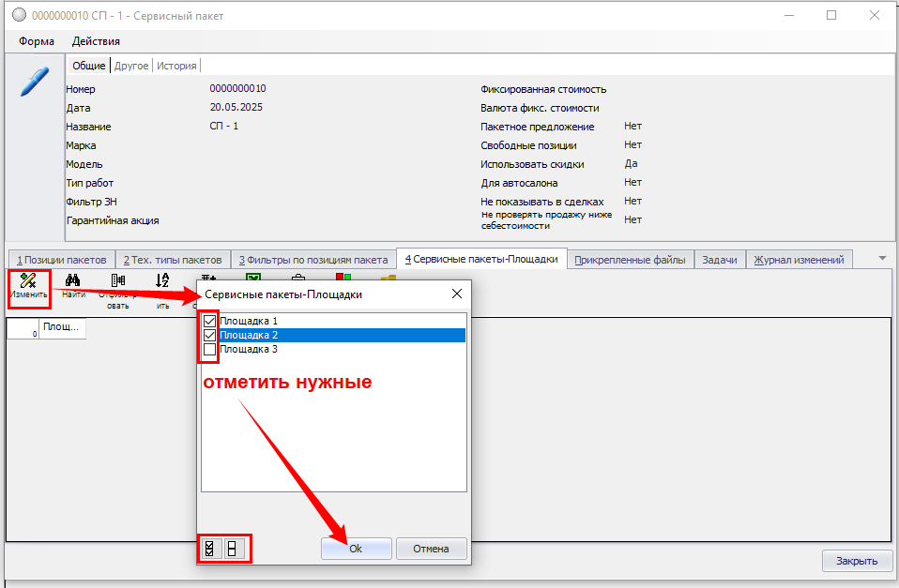Open the Форма menu
This screenshot has height=588, width=899.
pos(37,41)
